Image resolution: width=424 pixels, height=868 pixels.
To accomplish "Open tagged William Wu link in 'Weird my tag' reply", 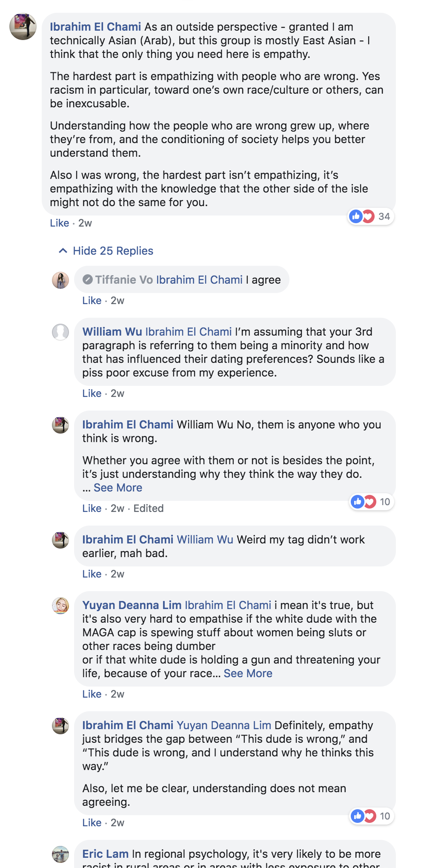I will [205, 540].
